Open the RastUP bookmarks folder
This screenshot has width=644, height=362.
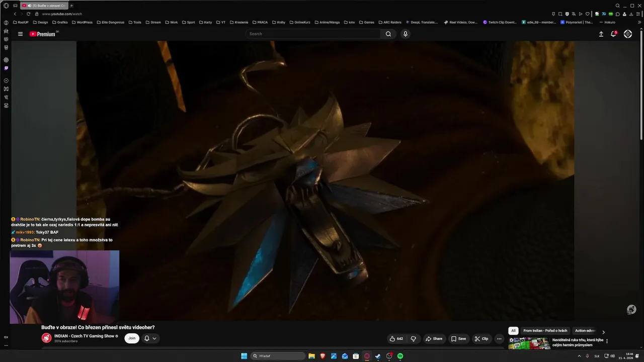point(21,22)
